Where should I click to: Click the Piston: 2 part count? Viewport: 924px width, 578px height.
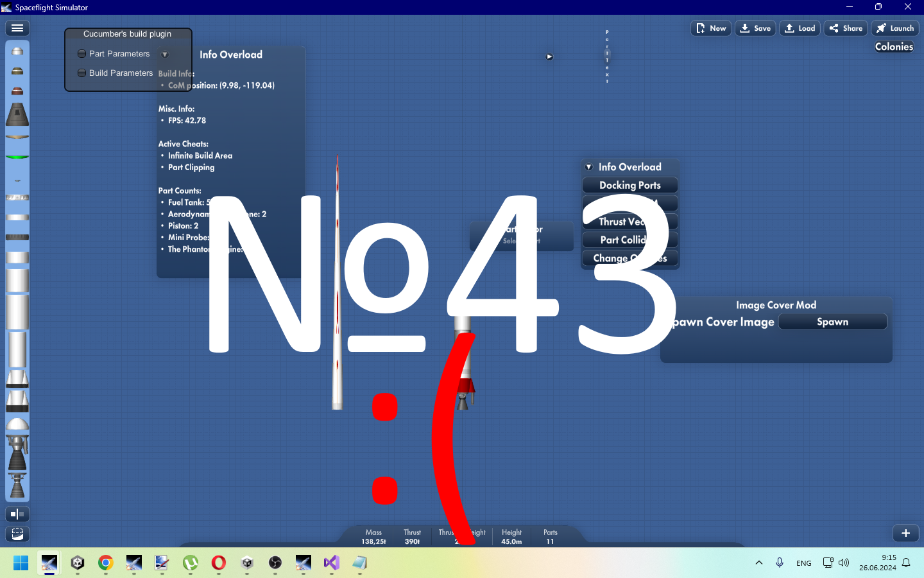pos(183,226)
